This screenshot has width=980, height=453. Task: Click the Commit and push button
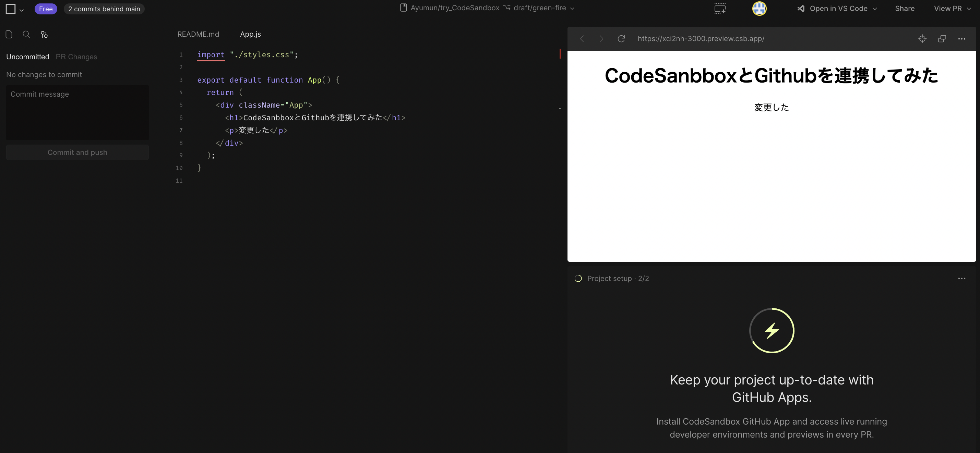pyautogui.click(x=77, y=152)
